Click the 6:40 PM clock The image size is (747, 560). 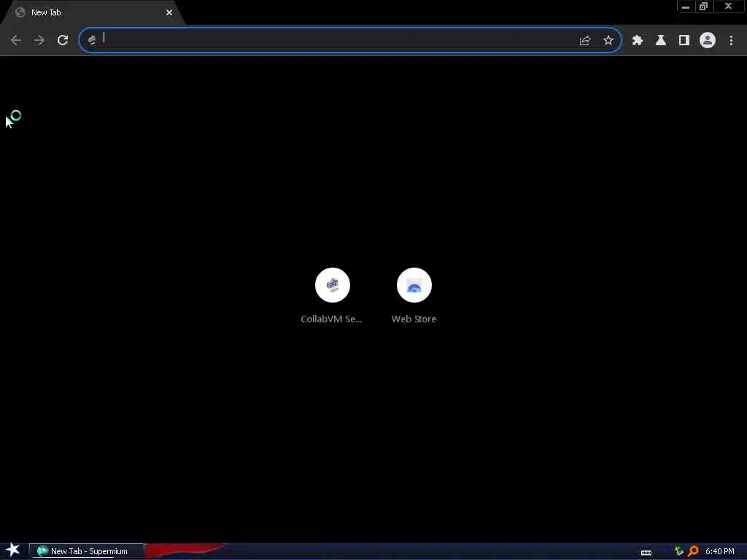(719, 551)
